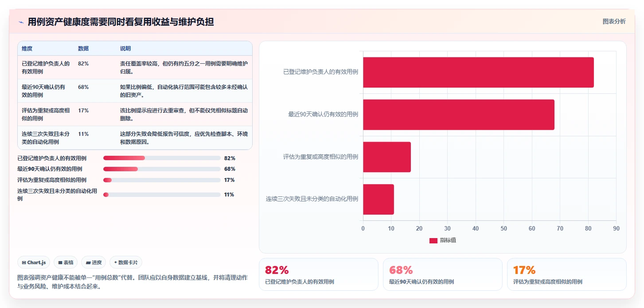Screen dimensions: 644x308
Task: Click the chart bar for 连续三次失败且未分类的自动化用例
Action: click(x=379, y=199)
